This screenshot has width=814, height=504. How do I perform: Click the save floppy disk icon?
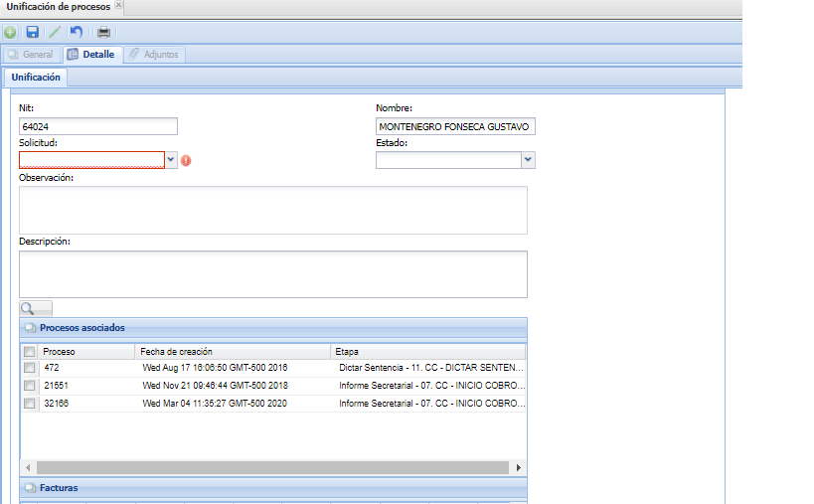click(32, 32)
